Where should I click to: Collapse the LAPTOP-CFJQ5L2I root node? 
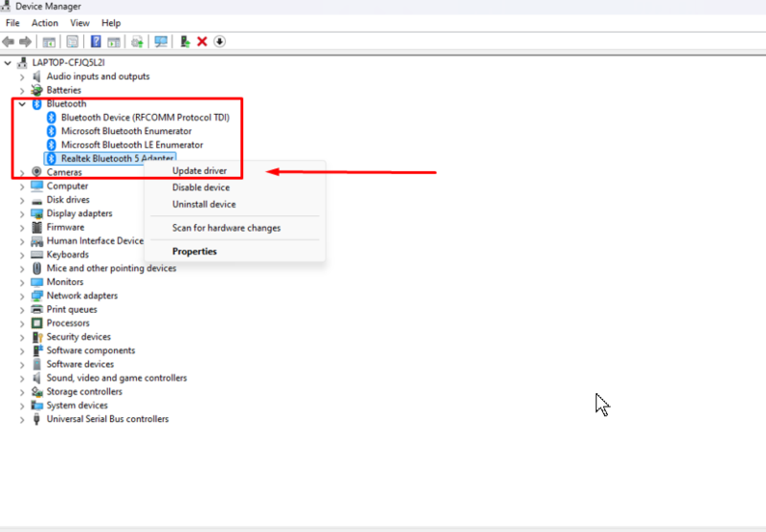(x=8, y=63)
